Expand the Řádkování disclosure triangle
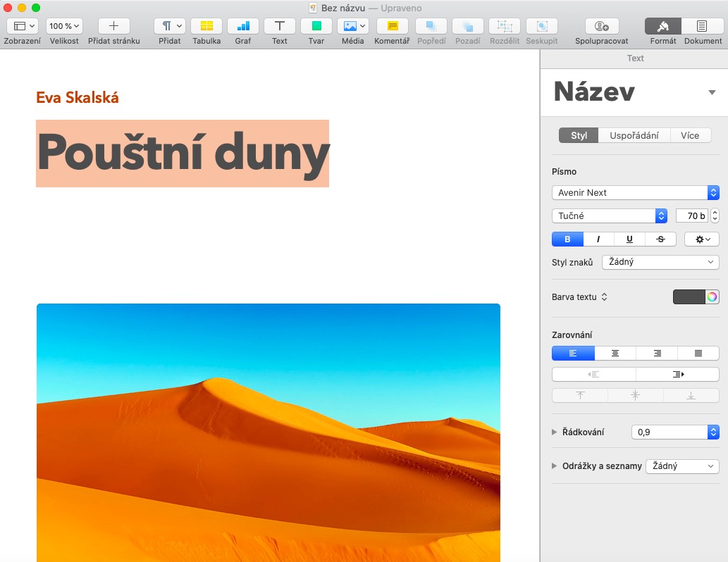Image resolution: width=728 pixels, height=562 pixels. [x=555, y=432]
